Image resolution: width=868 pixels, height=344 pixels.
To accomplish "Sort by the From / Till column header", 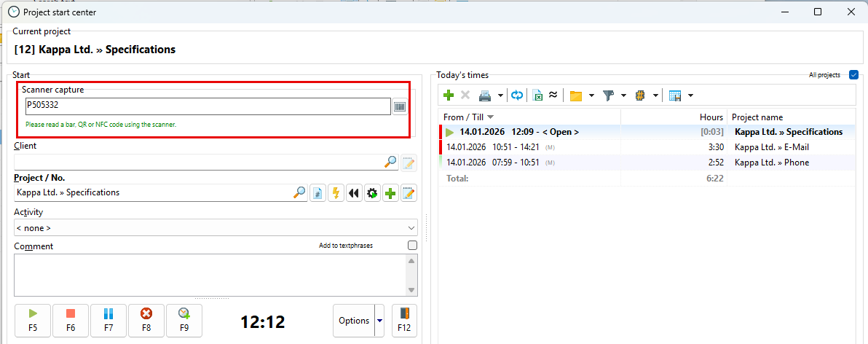I will (x=468, y=117).
